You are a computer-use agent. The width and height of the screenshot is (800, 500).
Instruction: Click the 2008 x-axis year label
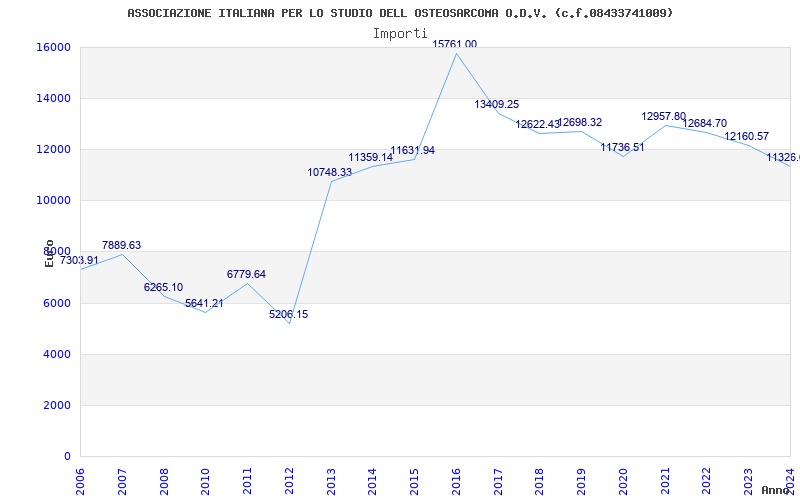pyautogui.click(x=164, y=481)
